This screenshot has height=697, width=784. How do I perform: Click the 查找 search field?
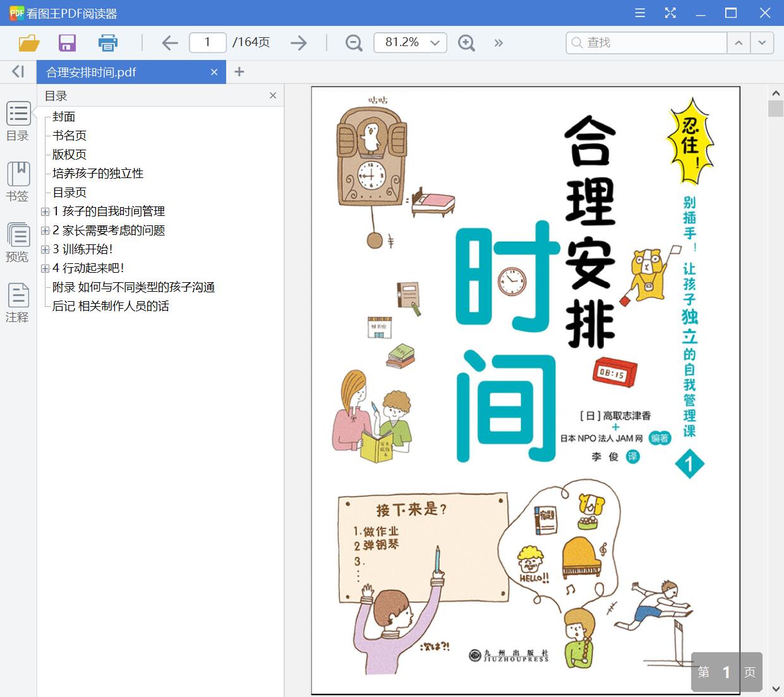(x=646, y=42)
